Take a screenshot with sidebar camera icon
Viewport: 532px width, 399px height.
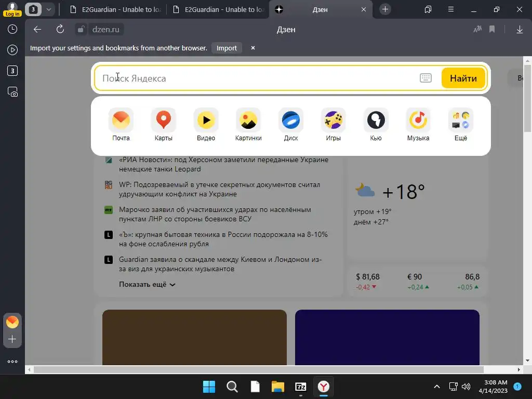(x=12, y=92)
